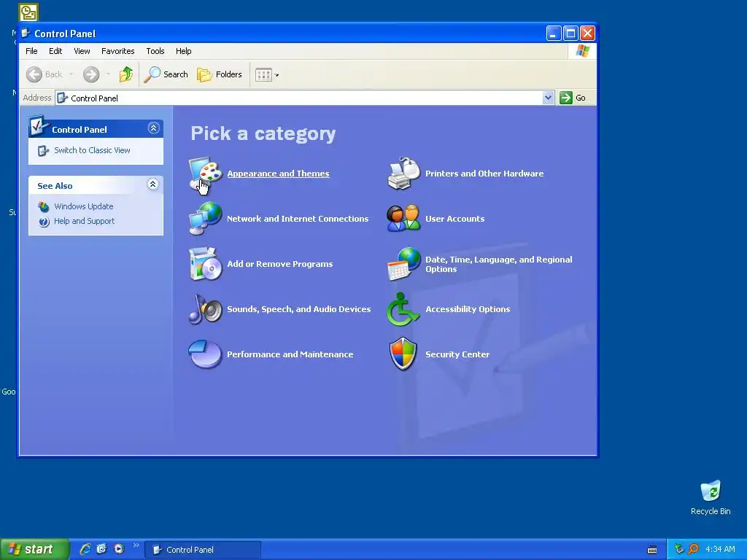Click the Windows Update icon
Screen dimensions: 747x560
coord(44,206)
